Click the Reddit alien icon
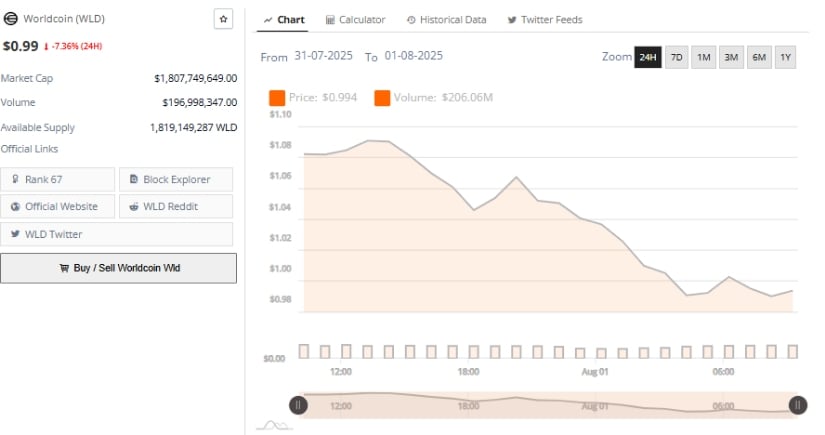Viewport: 825px width, 435px height. (134, 207)
